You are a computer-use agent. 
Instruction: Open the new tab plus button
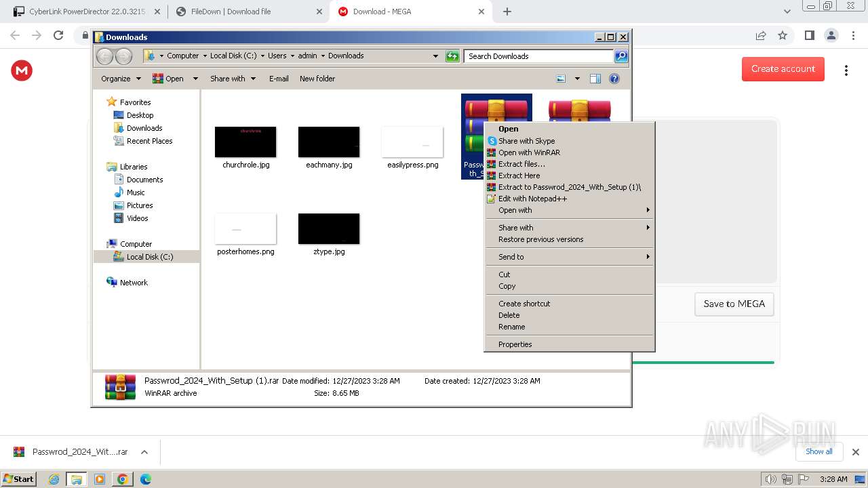(x=507, y=12)
